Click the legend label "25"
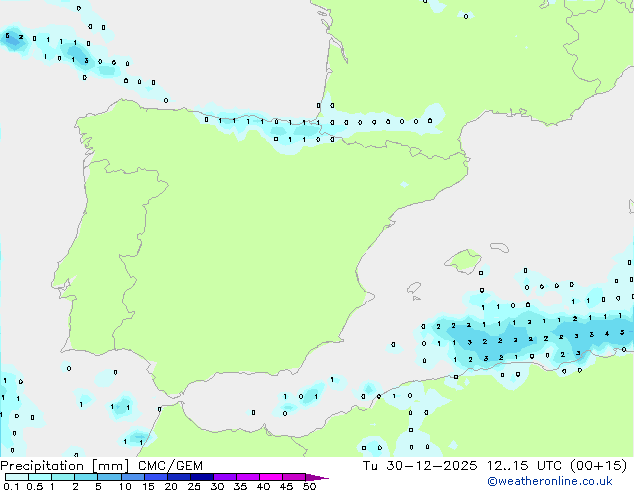 coord(194,486)
